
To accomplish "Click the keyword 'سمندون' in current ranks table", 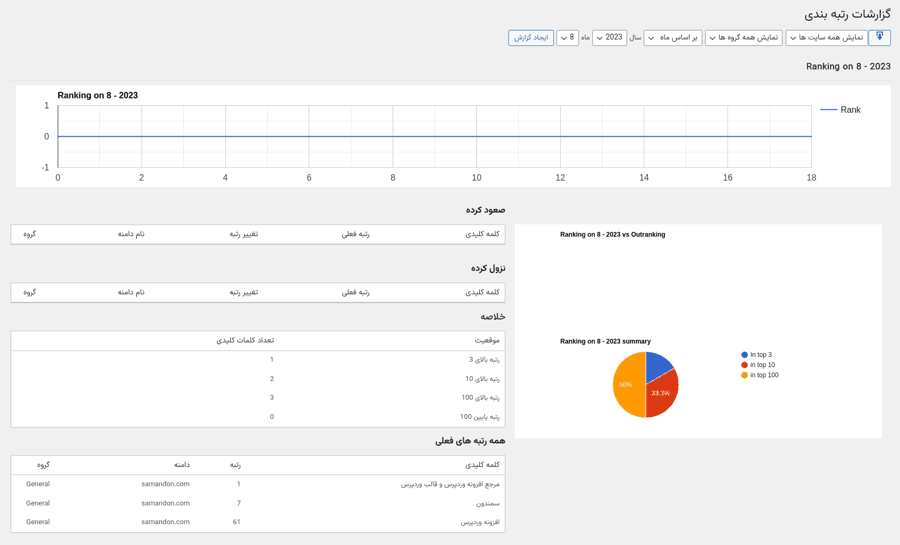I will point(488,504).
